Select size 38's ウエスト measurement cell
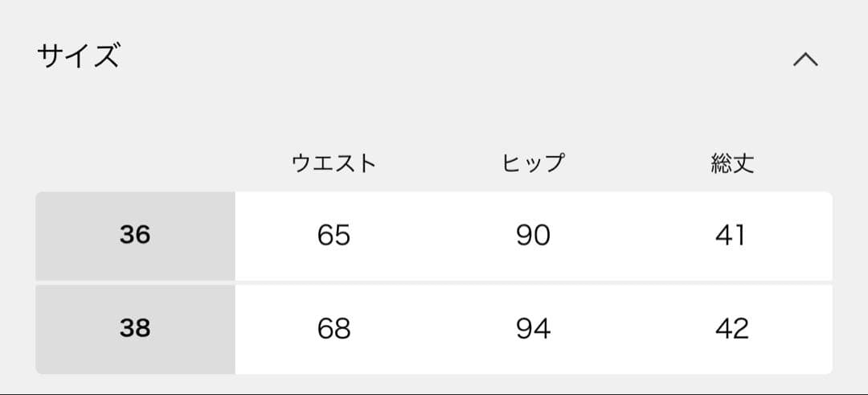868x395 pixels. point(334,328)
